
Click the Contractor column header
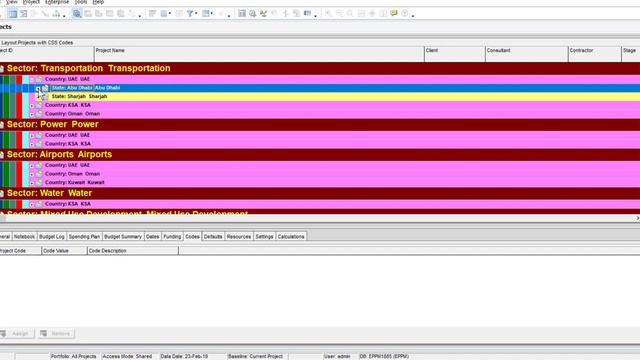click(595, 54)
